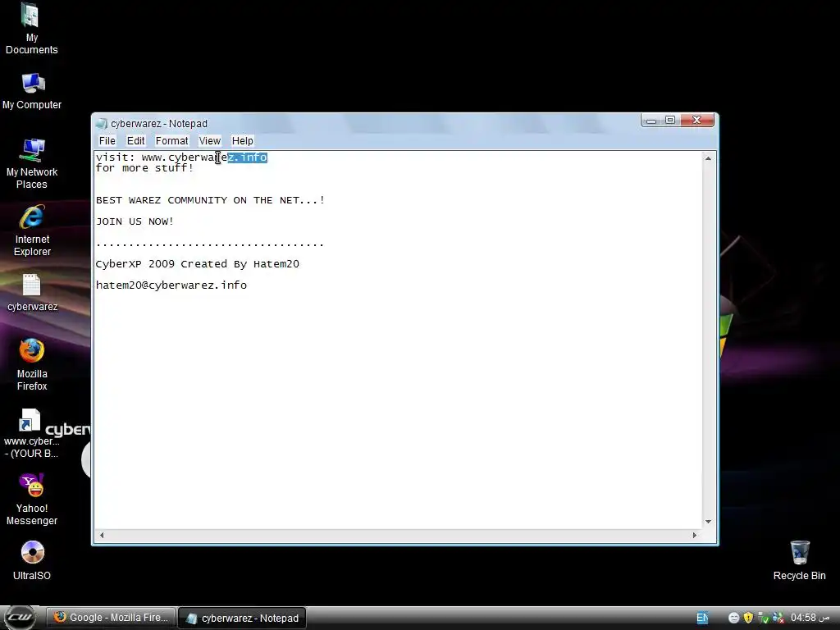Click the EN language bar indicator

click(x=702, y=618)
